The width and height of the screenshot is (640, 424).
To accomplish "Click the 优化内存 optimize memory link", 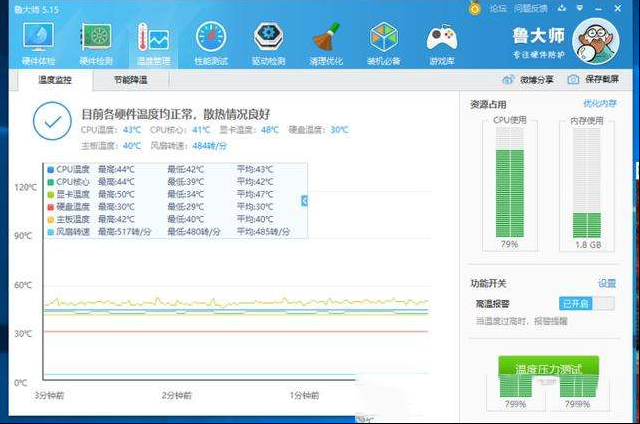I will (600, 104).
